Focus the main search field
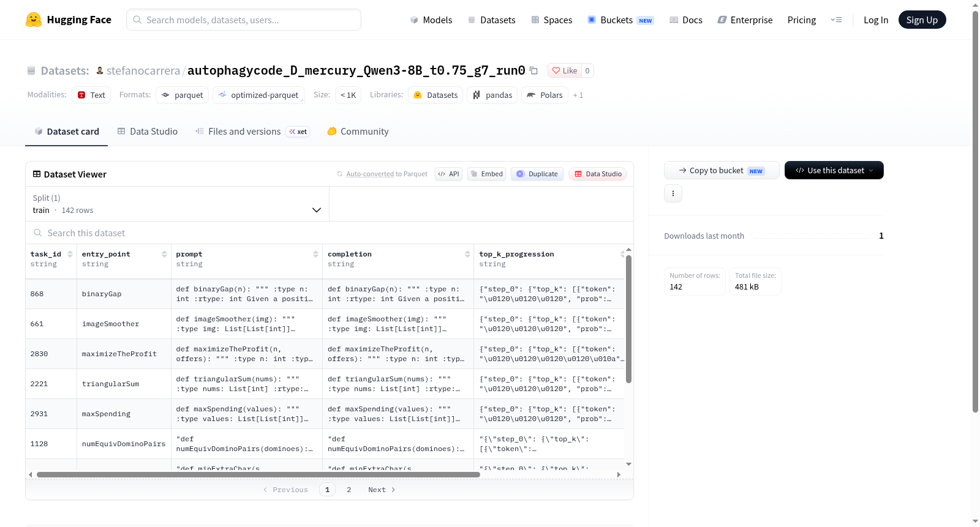The width and height of the screenshot is (980, 527). tap(244, 20)
